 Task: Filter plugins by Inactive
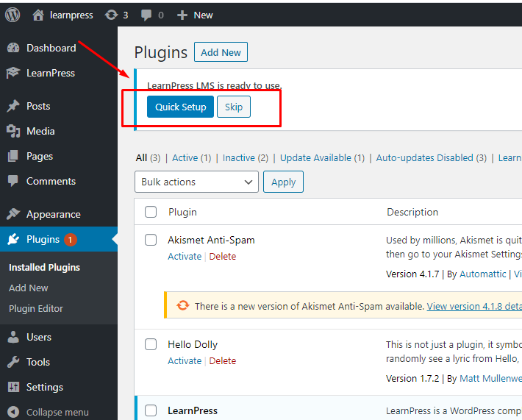[x=239, y=157]
